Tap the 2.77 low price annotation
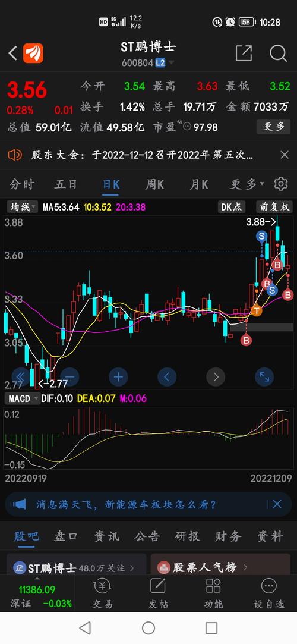This screenshot has height=644, width=297. [52, 384]
